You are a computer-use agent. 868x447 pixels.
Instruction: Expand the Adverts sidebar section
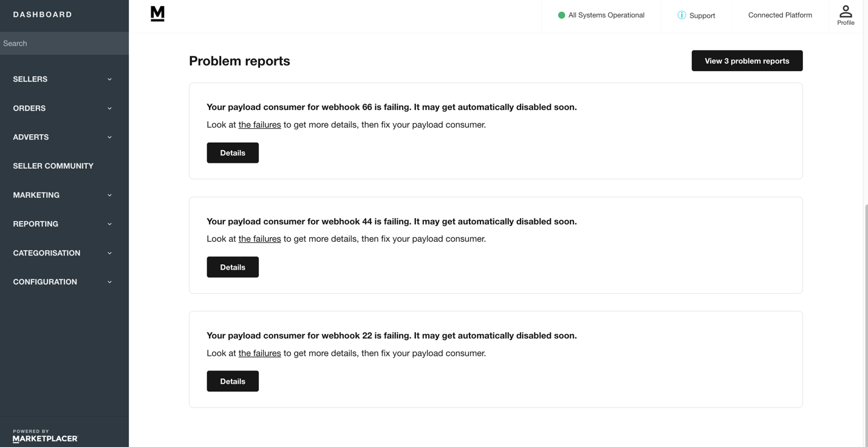(64, 137)
